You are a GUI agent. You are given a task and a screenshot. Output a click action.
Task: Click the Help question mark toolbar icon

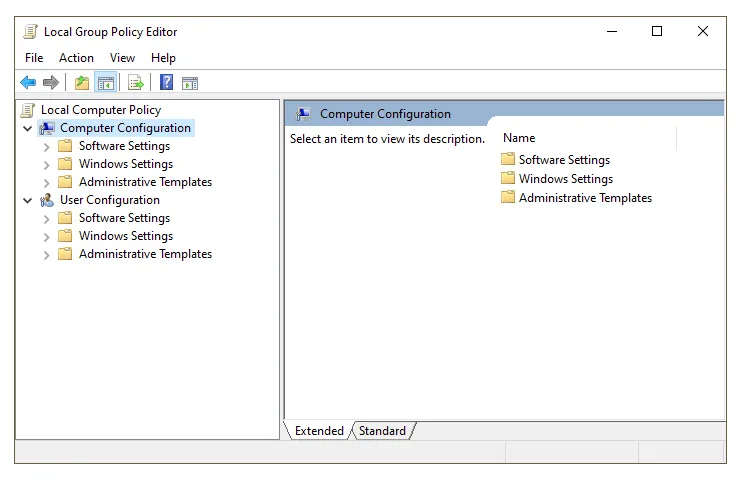pos(166,83)
